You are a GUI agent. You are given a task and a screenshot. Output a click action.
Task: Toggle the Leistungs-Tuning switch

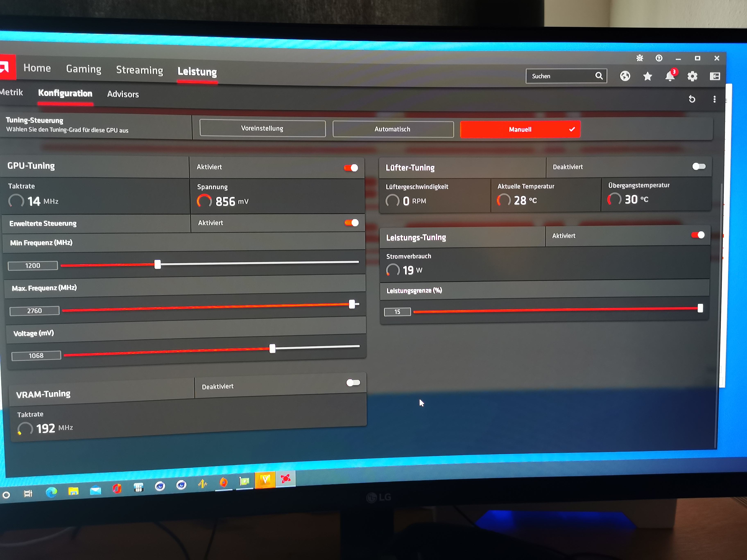click(x=698, y=235)
